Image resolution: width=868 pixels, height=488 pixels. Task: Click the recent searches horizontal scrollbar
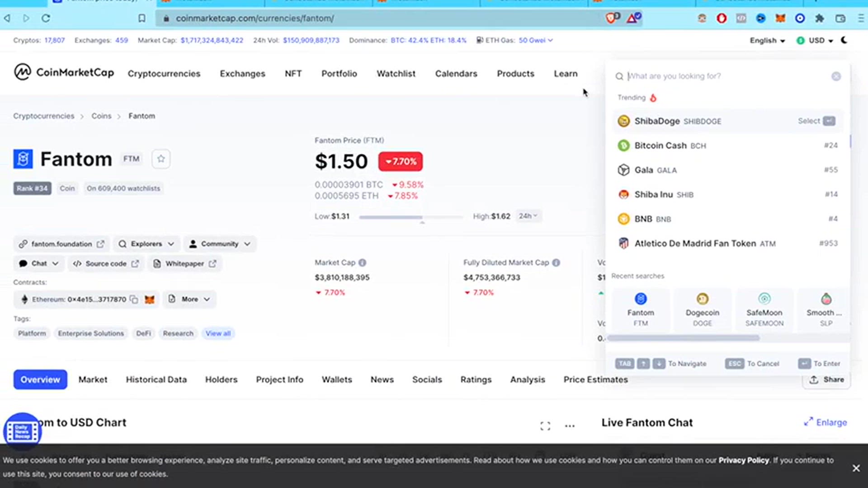pyautogui.click(x=684, y=338)
